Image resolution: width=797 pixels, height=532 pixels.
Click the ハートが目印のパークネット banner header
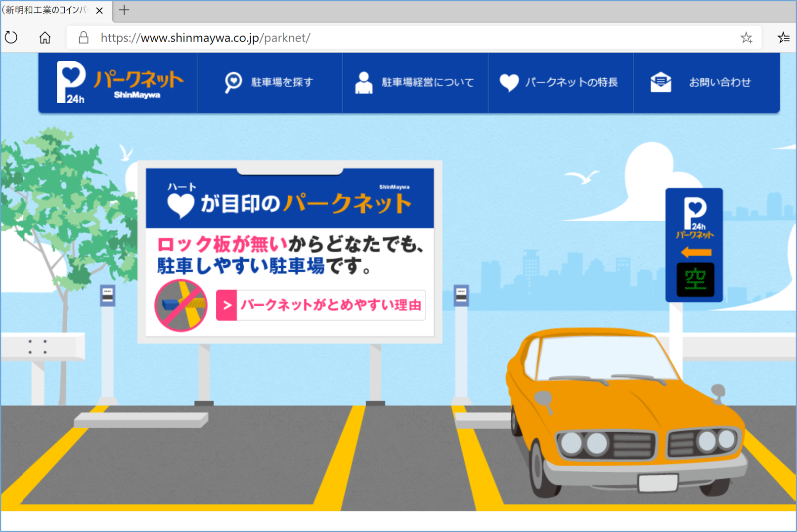(290, 198)
